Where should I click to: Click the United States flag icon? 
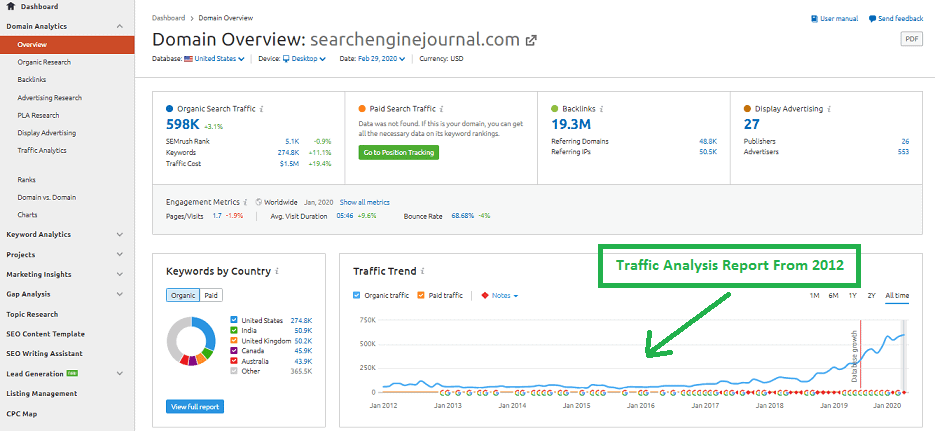[188, 59]
